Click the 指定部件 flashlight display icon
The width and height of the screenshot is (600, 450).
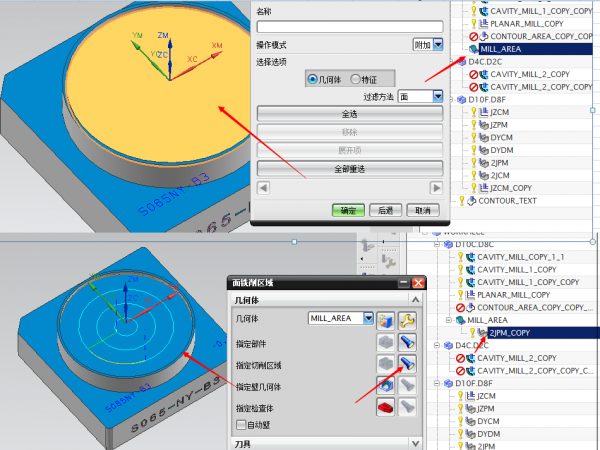[x=407, y=342]
